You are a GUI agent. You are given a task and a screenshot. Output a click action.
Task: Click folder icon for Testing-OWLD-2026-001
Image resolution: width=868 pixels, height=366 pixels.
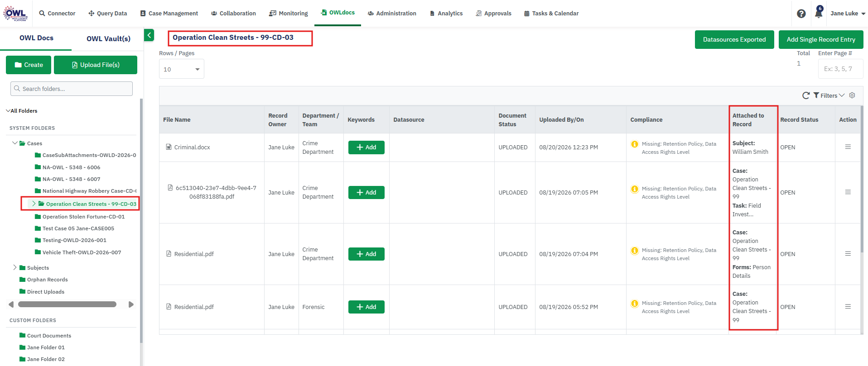click(x=38, y=240)
